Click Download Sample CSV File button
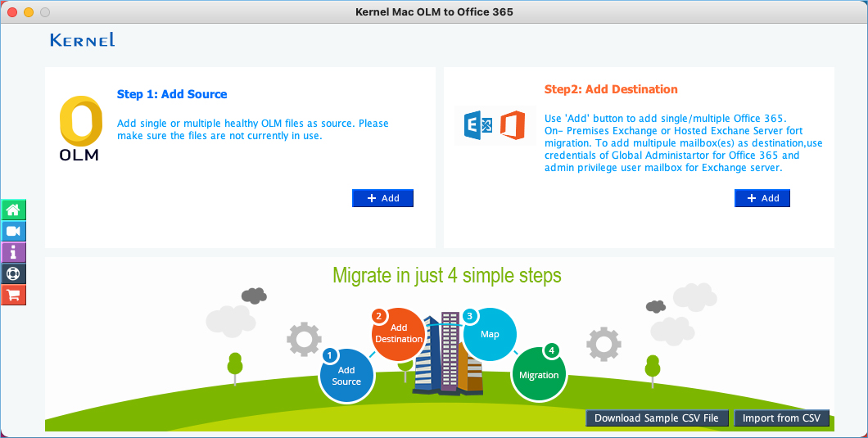Image resolution: width=868 pixels, height=438 pixels. pyautogui.click(x=657, y=418)
